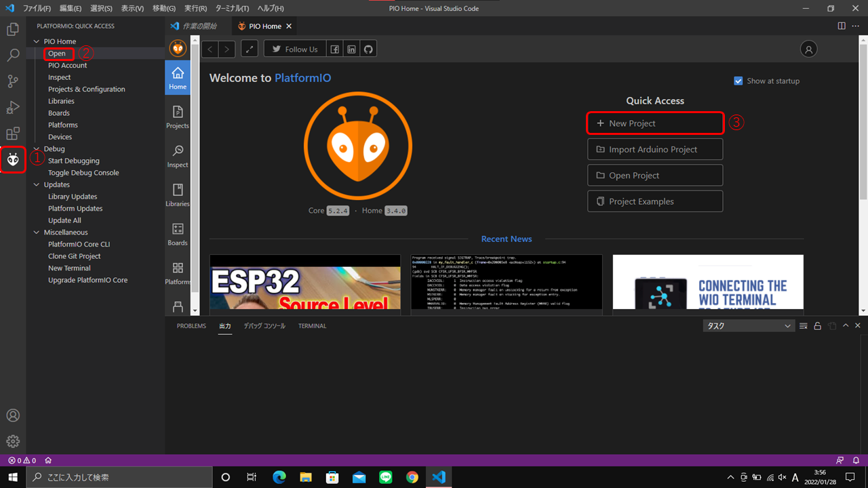Viewport: 868px width, 488px height.
Task: Click the Follow Us Twitter button
Action: pos(294,49)
